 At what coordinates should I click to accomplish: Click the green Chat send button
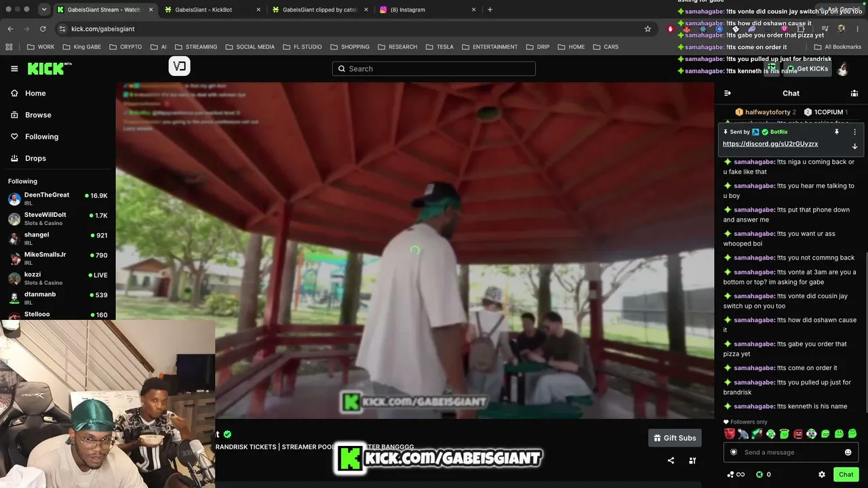846,474
